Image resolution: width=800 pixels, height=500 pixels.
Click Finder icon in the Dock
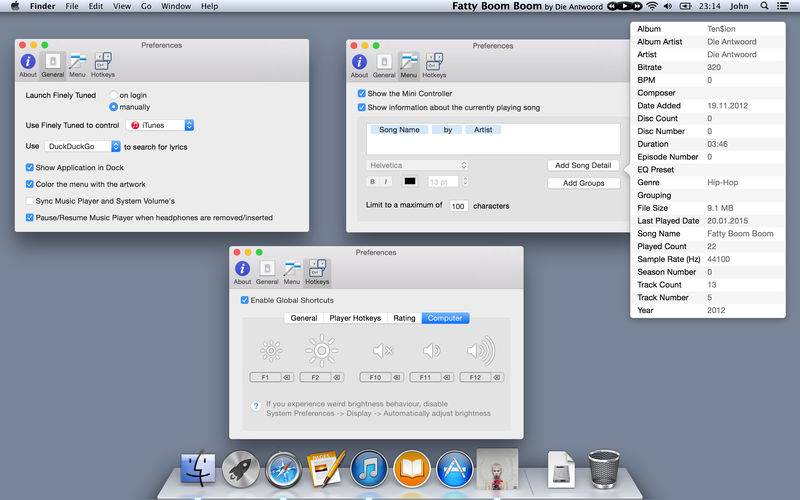point(197,469)
